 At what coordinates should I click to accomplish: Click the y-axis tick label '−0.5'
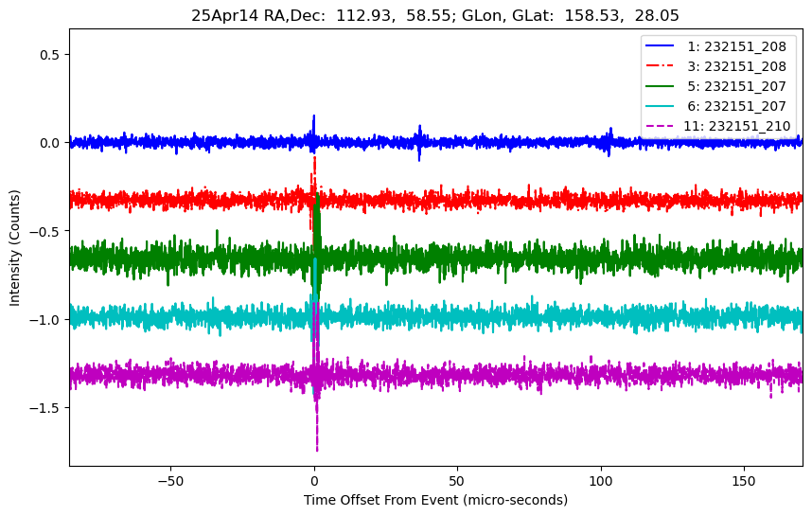click(x=45, y=231)
